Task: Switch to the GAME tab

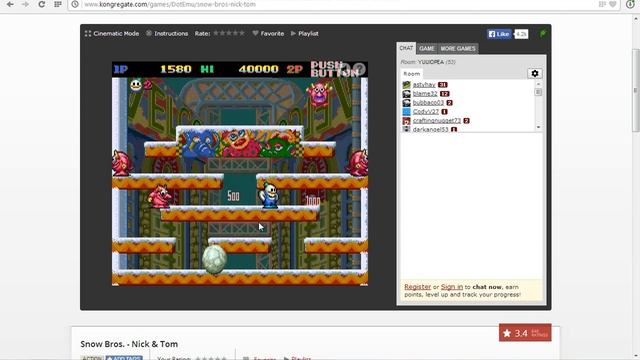Action: point(427,49)
